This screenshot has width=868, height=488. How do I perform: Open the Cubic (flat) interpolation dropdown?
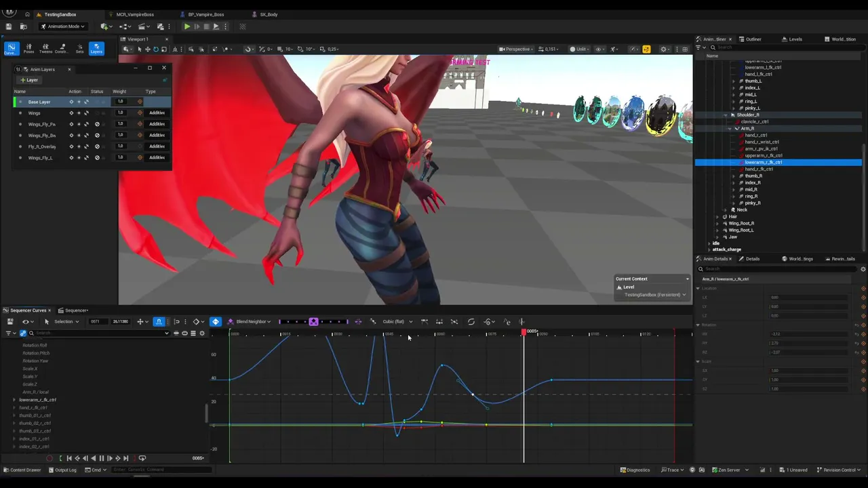coord(397,321)
